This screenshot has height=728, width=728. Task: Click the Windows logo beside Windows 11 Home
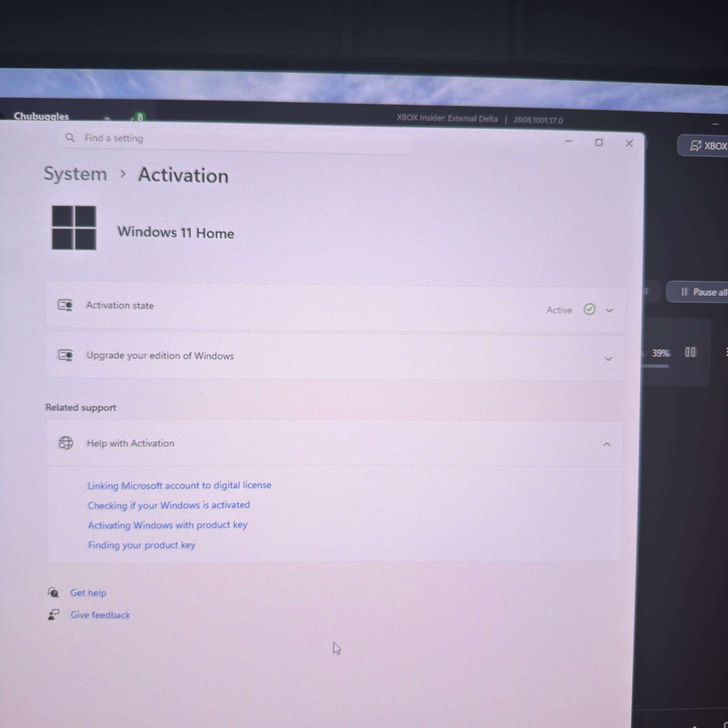pyautogui.click(x=74, y=227)
